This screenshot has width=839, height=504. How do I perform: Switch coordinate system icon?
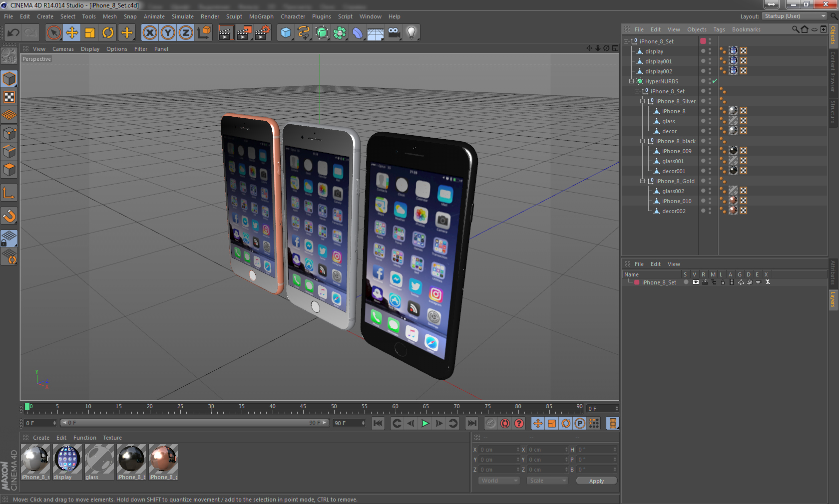tap(204, 33)
